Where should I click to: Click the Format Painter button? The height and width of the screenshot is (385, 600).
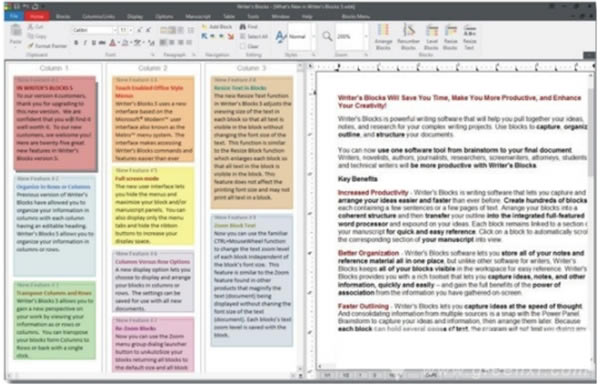pos(47,46)
